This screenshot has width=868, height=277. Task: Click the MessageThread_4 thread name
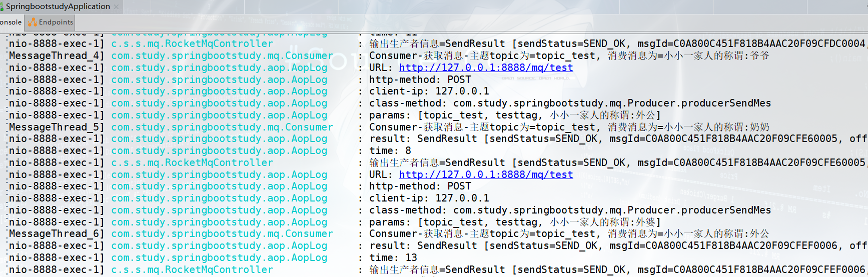pyautogui.click(x=56, y=55)
